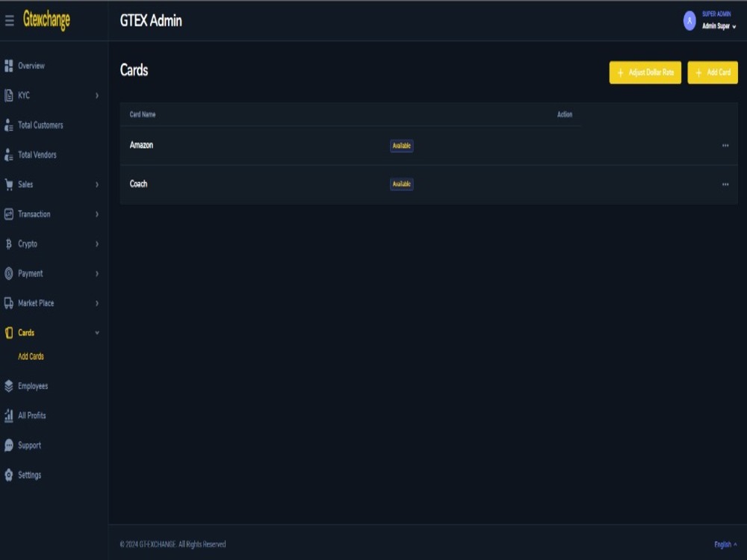Open the Overview menu item
747x560 pixels.
[x=31, y=66]
